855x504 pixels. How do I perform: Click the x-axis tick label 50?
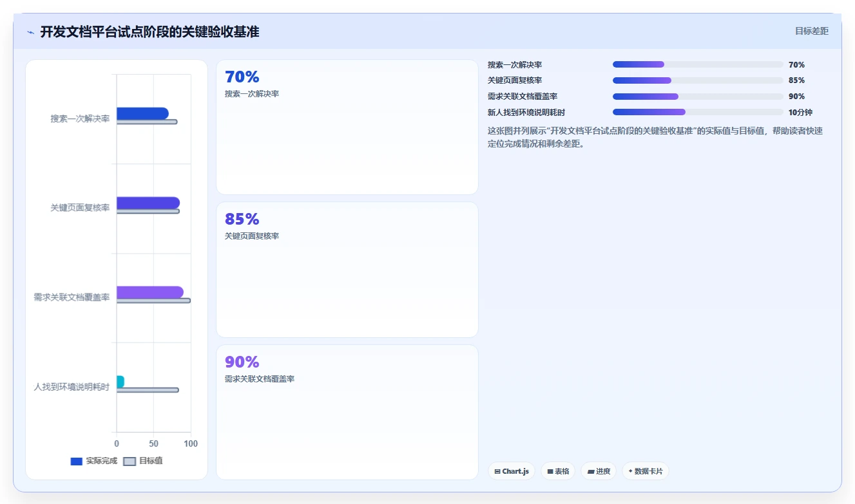pyautogui.click(x=153, y=443)
